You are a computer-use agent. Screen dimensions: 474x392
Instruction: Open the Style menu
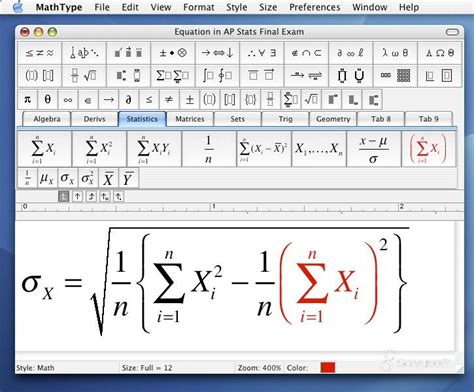[x=237, y=7]
